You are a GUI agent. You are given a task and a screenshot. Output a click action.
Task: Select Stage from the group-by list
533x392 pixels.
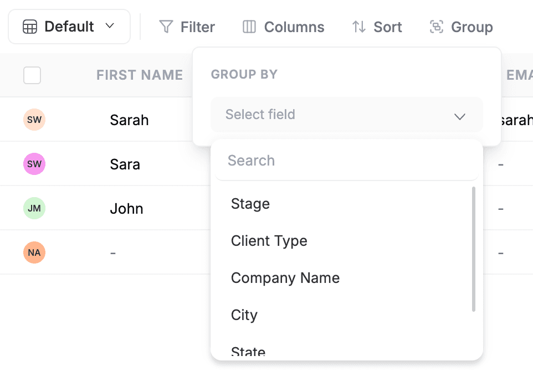250,204
